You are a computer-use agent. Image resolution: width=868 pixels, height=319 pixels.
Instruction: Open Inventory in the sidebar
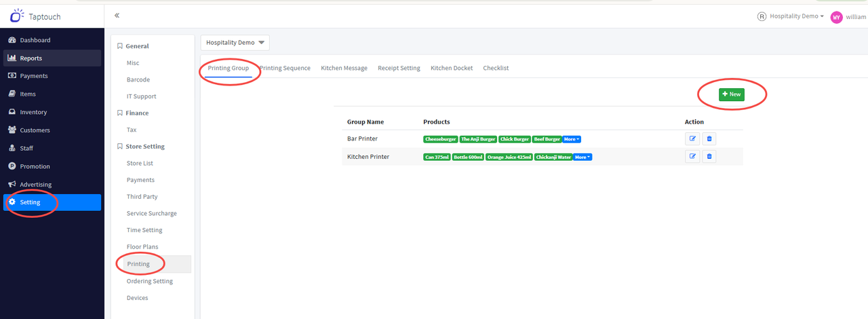pyautogui.click(x=33, y=112)
